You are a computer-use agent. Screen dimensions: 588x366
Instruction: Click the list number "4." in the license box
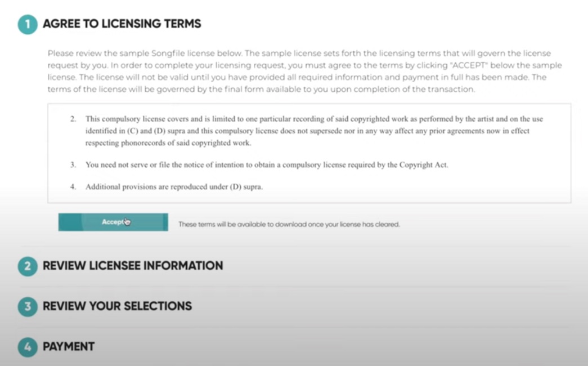click(x=73, y=186)
